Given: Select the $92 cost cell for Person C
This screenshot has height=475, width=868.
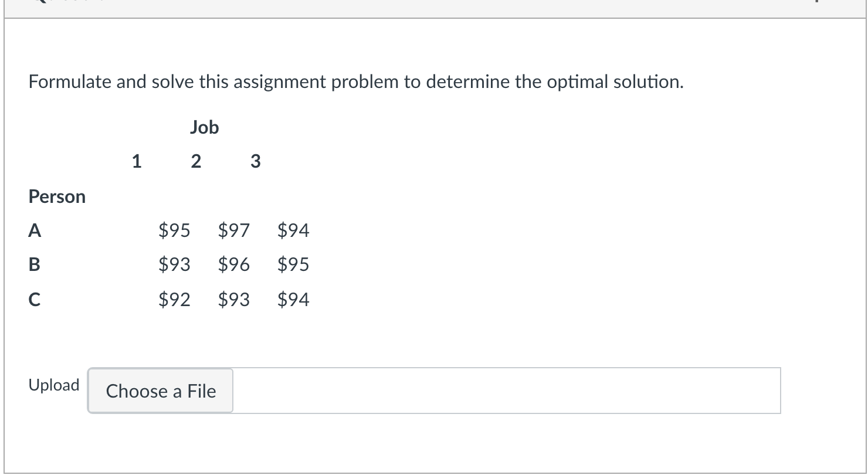Looking at the screenshot, I should click(174, 300).
